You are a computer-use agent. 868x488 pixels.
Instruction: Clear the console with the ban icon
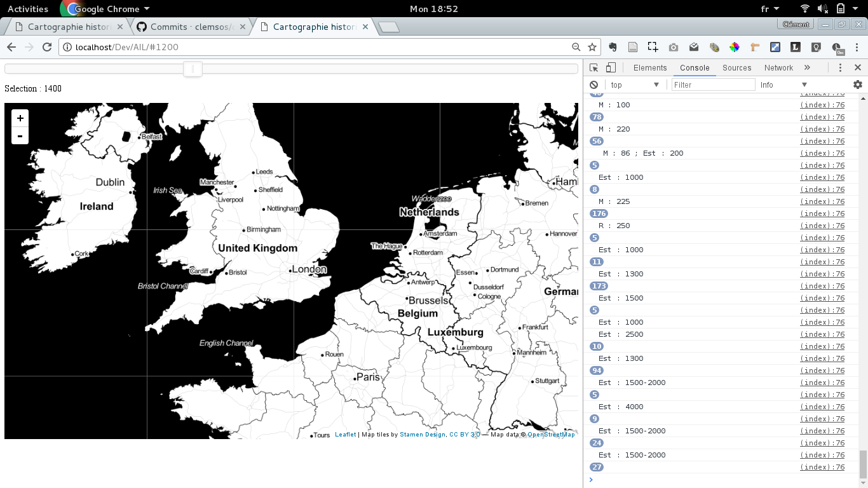click(593, 85)
